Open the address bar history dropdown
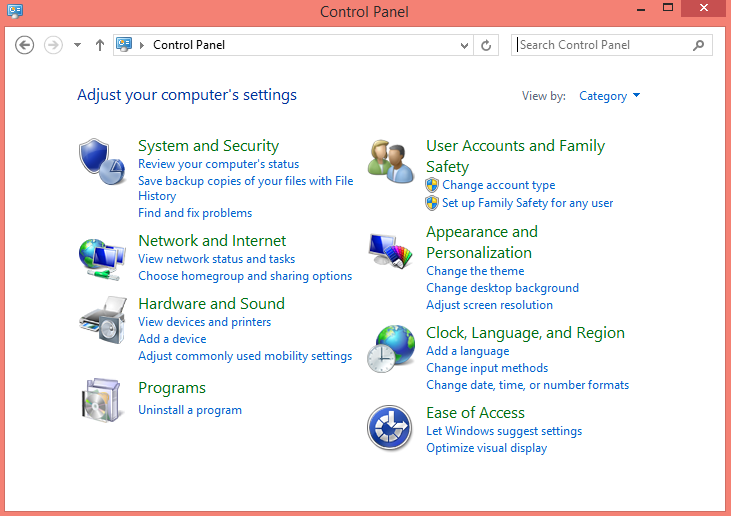This screenshot has height=516, width=731. click(464, 45)
